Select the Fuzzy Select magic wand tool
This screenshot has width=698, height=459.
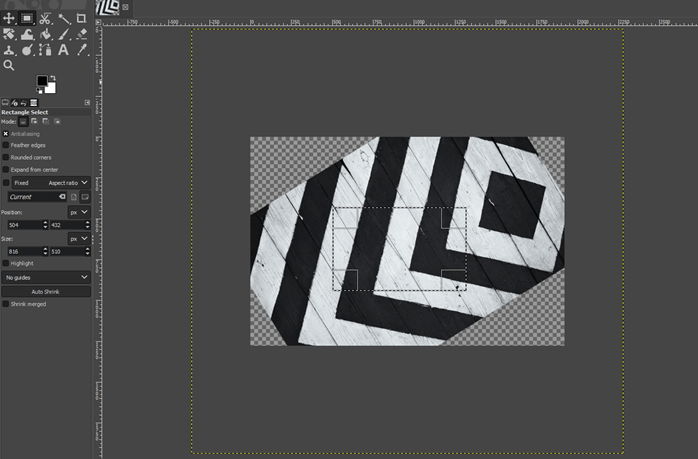[x=64, y=18]
